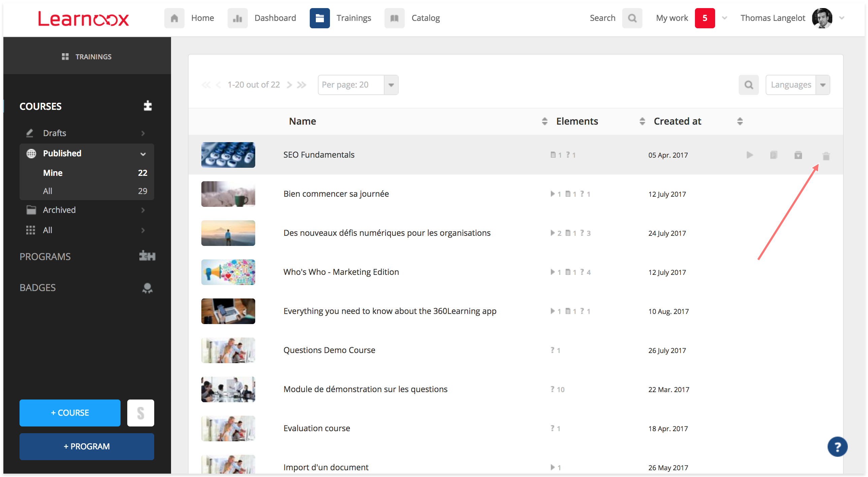
Task: Open the Per page: 20 dropdown
Action: 358,85
